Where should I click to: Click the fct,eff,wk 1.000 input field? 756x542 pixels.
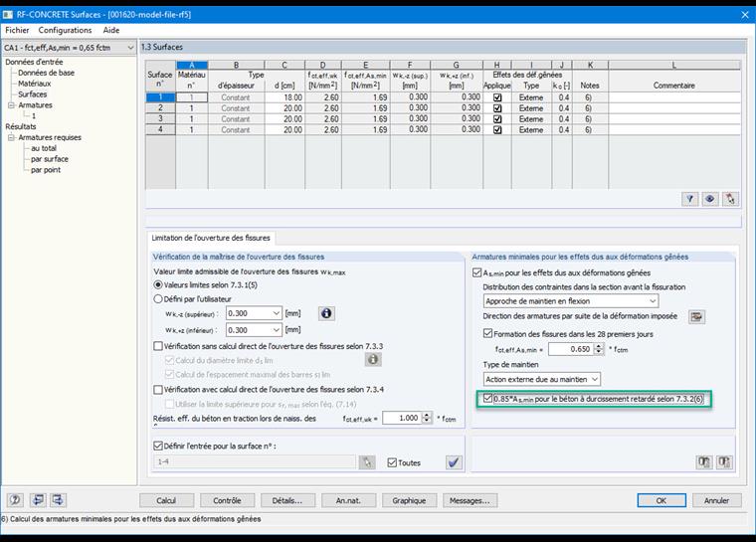coord(402,418)
